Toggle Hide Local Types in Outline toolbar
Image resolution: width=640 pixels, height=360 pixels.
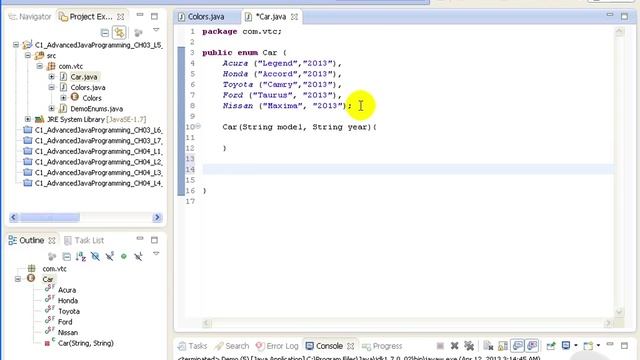(138, 256)
